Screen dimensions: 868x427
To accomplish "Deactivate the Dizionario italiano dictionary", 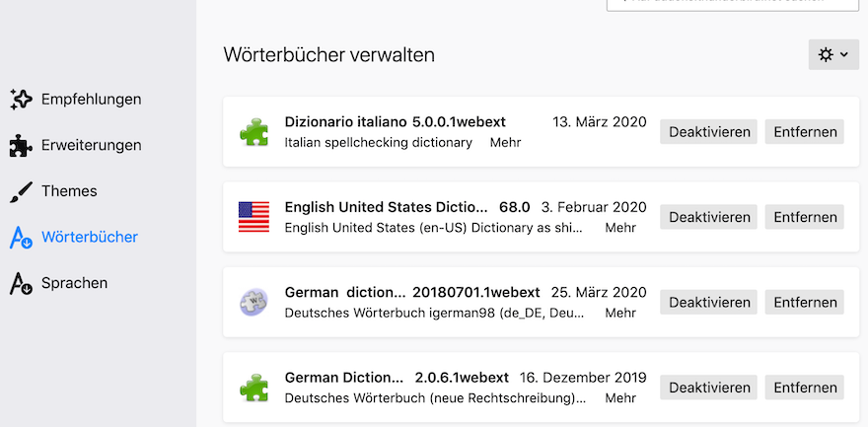I will pos(708,132).
